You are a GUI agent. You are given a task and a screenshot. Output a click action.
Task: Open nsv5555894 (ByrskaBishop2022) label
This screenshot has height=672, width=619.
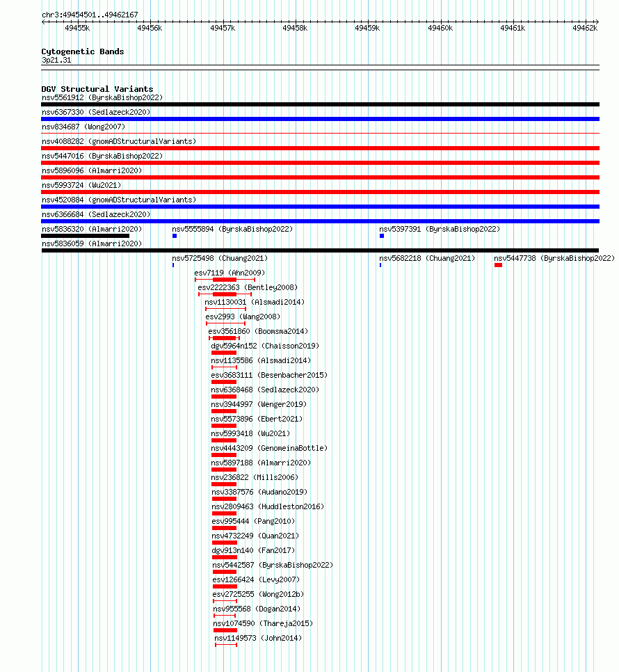tap(232, 229)
